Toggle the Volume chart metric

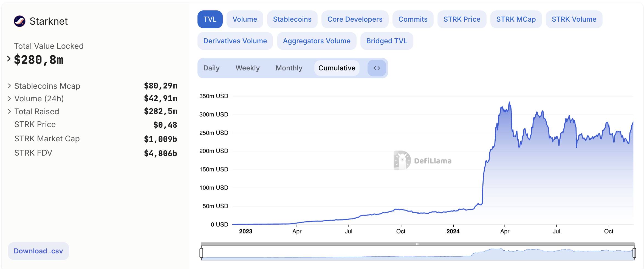pyautogui.click(x=245, y=19)
